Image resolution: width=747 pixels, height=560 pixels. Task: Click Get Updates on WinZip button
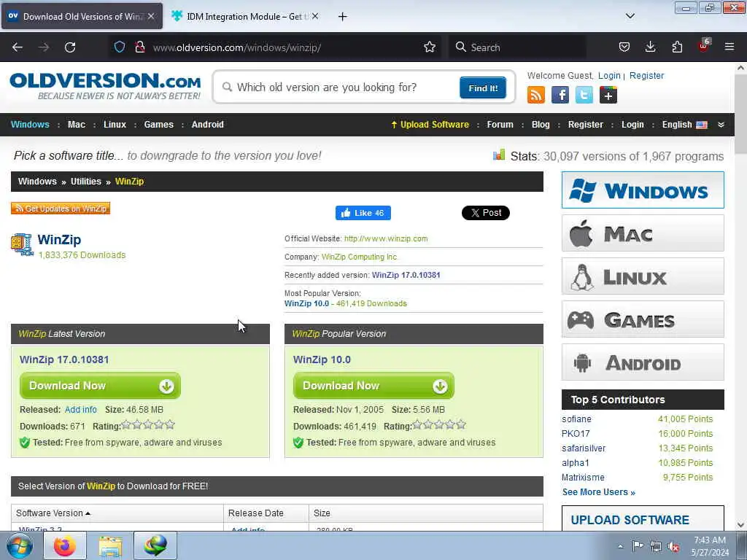click(x=61, y=209)
